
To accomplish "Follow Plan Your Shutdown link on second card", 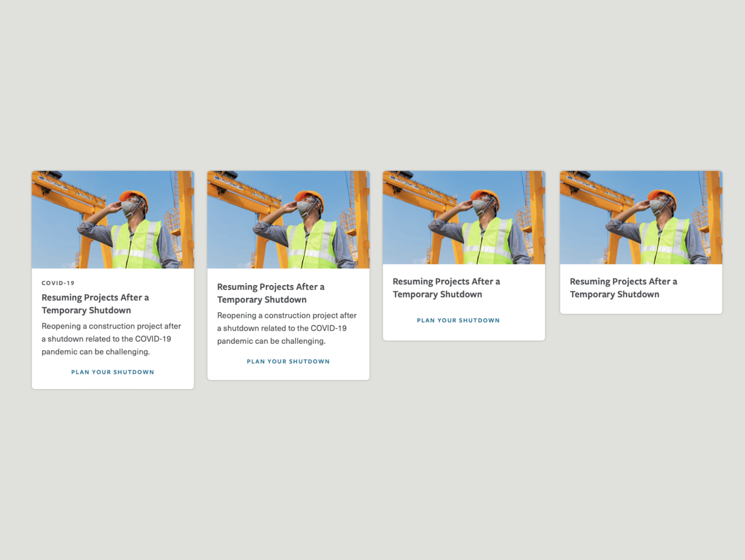I will click(288, 361).
